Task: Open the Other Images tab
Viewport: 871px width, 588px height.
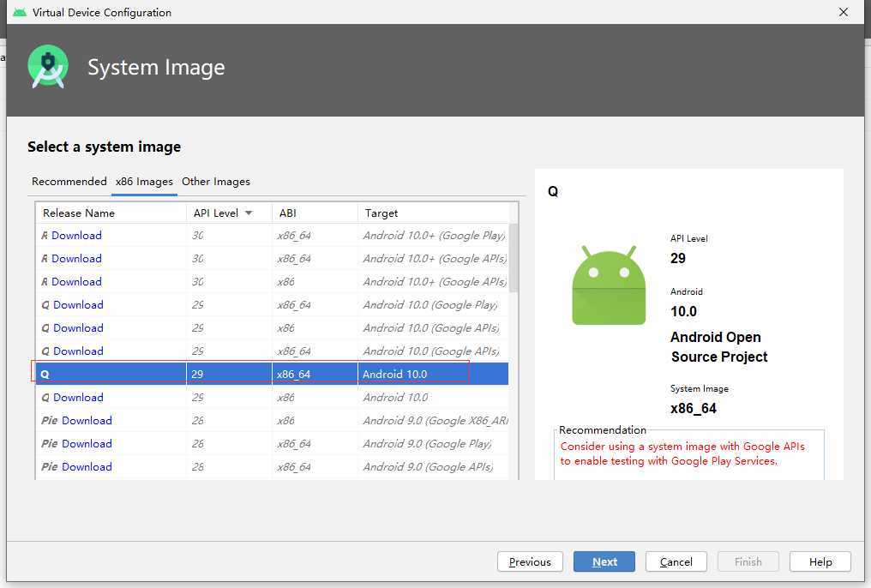Action: [216, 182]
